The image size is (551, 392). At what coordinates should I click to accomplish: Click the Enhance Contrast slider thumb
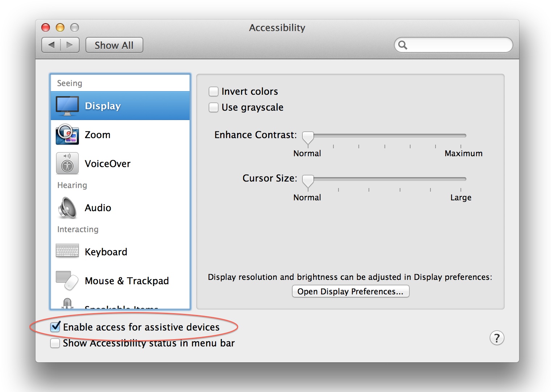pos(308,138)
